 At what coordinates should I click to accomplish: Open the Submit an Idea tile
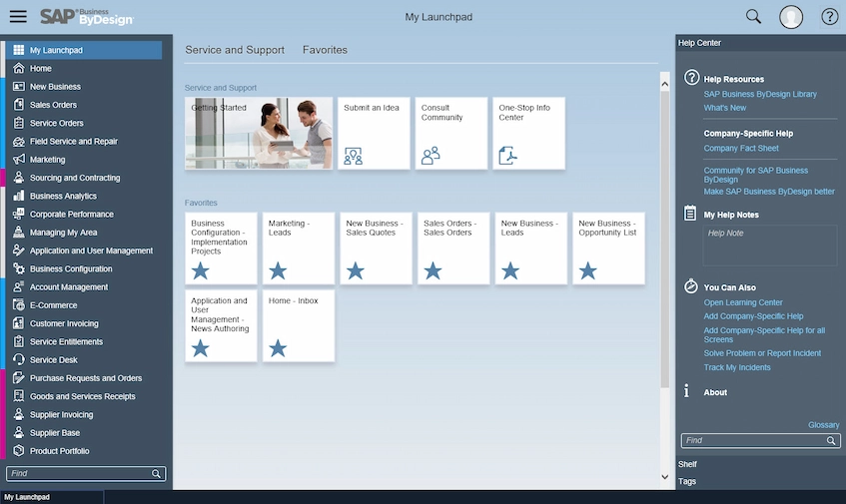click(374, 133)
